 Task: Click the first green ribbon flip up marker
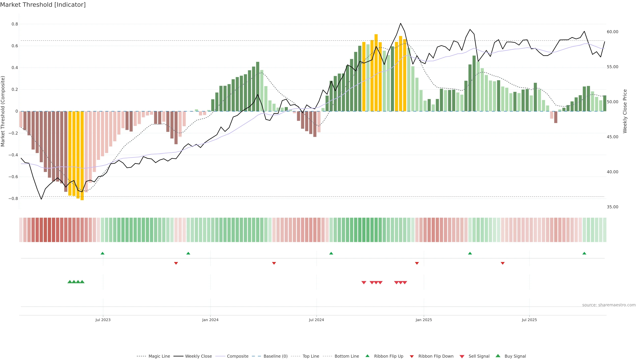102,253
